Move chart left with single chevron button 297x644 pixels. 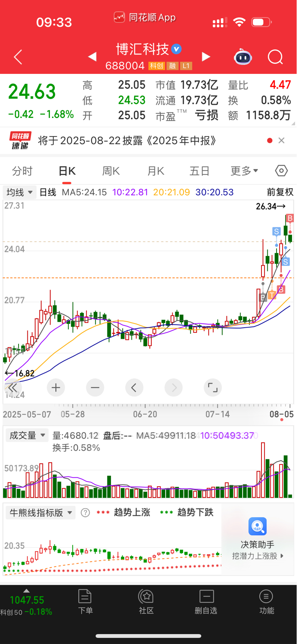tap(134, 388)
